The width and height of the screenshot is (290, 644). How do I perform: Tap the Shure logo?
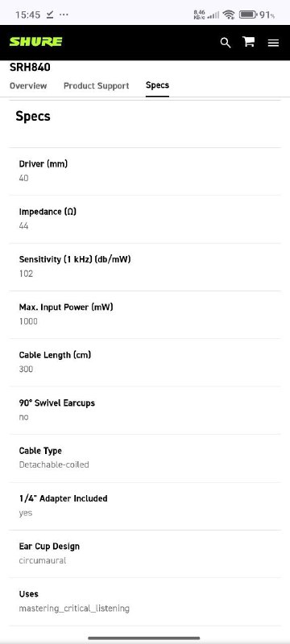pos(35,42)
